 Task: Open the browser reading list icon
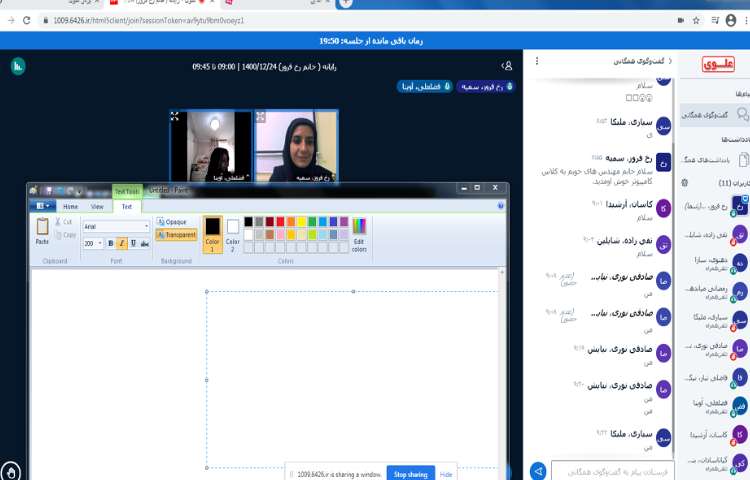pos(715,20)
